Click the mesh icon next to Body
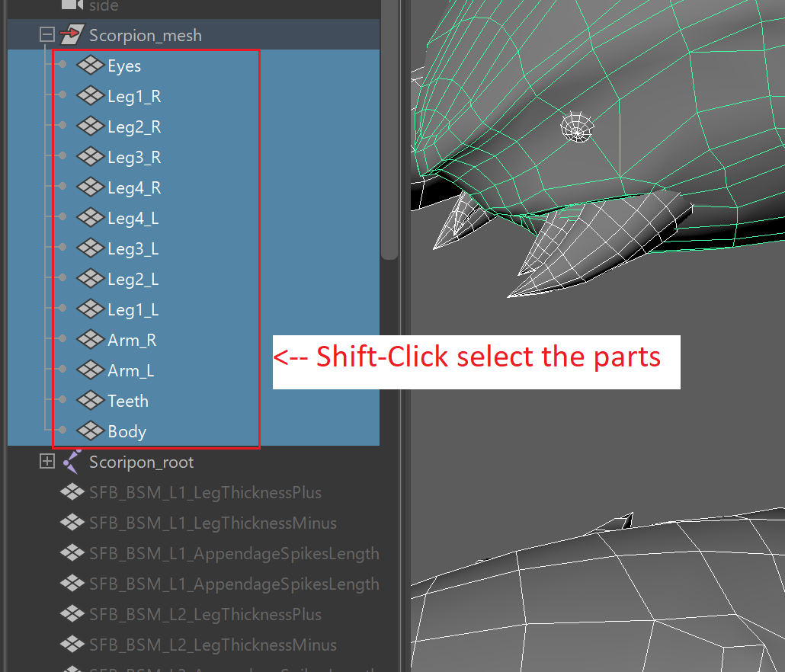This screenshot has width=785, height=672. tap(89, 430)
